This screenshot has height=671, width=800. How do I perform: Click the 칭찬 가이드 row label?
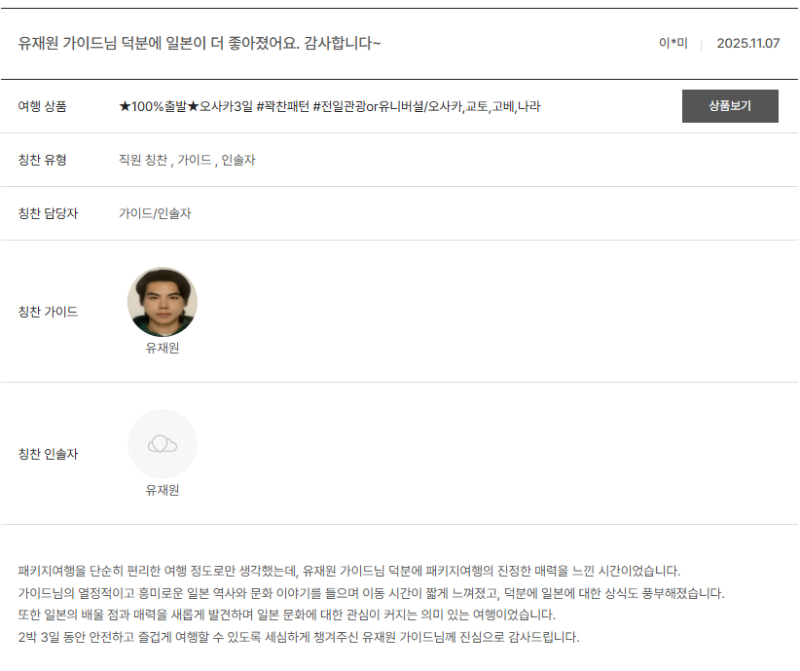click(x=48, y=312)
